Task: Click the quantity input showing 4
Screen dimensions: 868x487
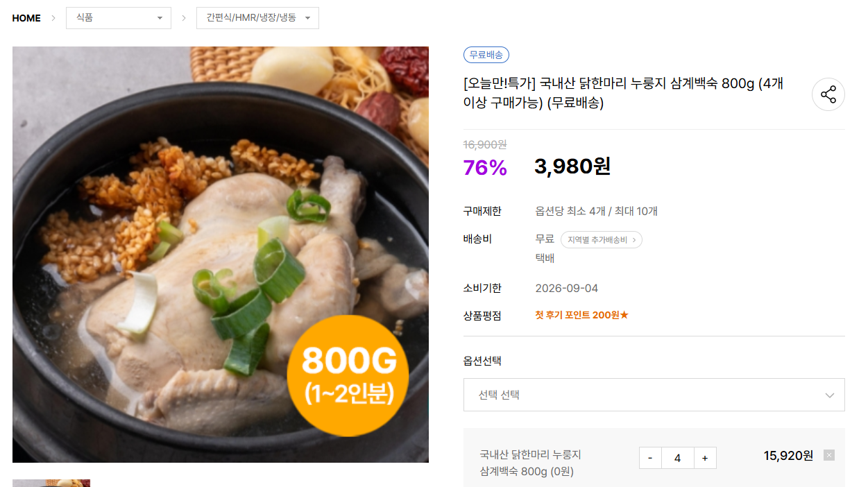Action: click(x=677, y=458)
